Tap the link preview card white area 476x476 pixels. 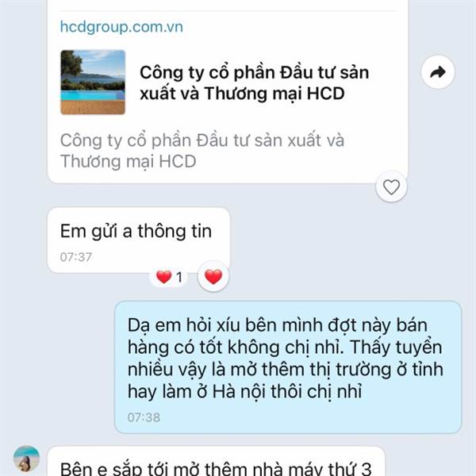tap(228, 91)
